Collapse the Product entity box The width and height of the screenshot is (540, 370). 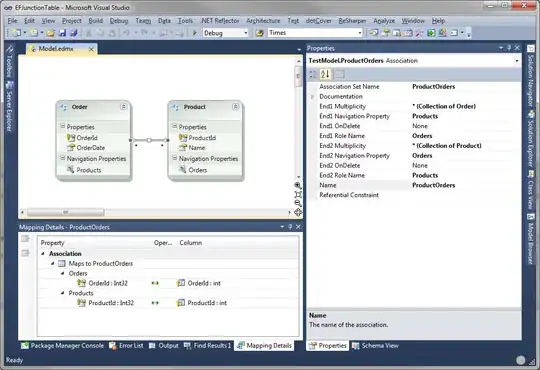235,107
